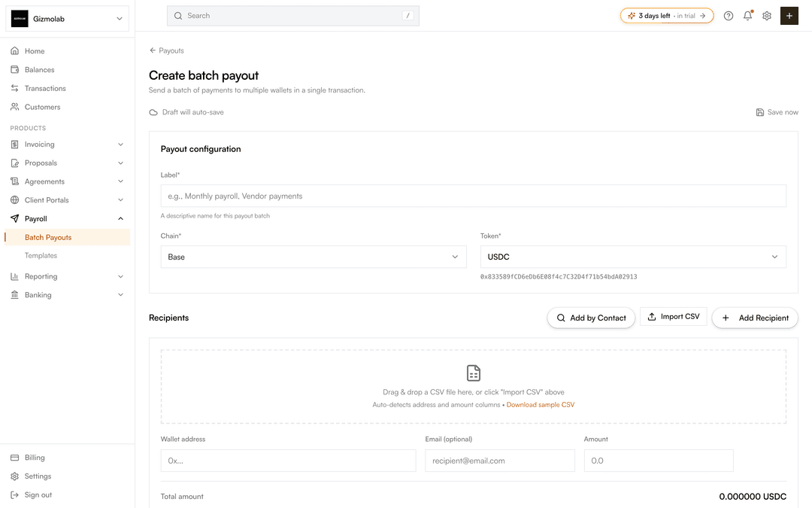Click the Amount field

pyautogui.click(x=659, y=461)
